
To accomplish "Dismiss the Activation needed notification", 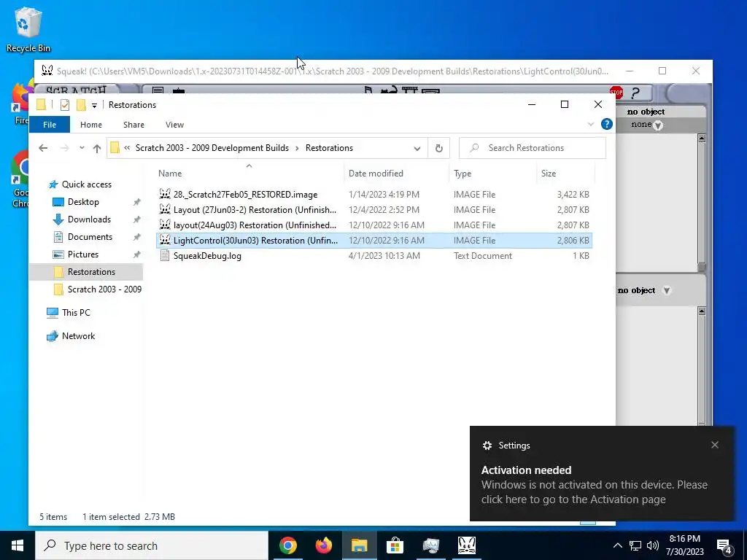I will coord(715,446).
